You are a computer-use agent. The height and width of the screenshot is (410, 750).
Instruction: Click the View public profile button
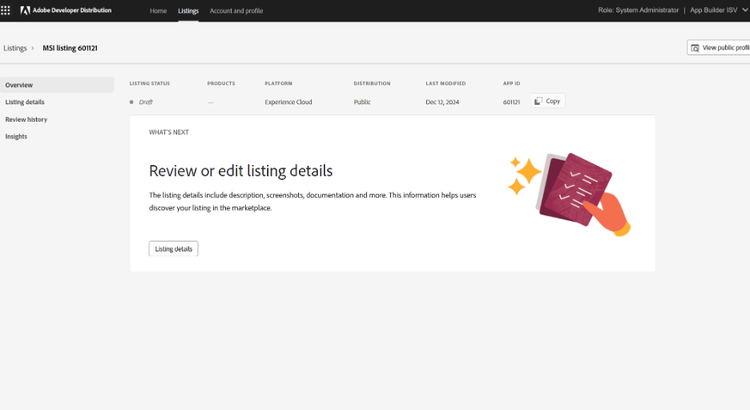coord(719,48)
